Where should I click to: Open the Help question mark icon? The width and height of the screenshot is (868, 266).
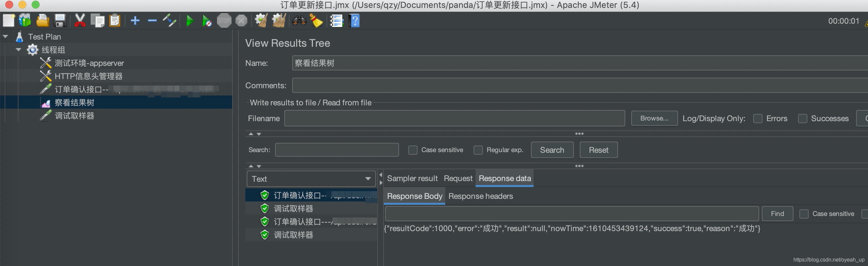[355, 21]
